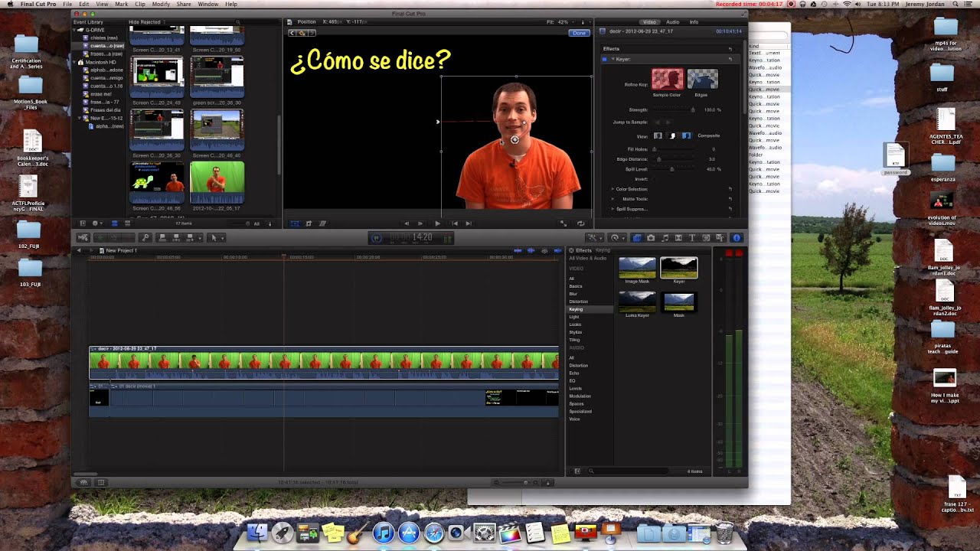980x551 pixels.
Task: Adjust the Spill Level slider
Action: (x=672, y=169)
